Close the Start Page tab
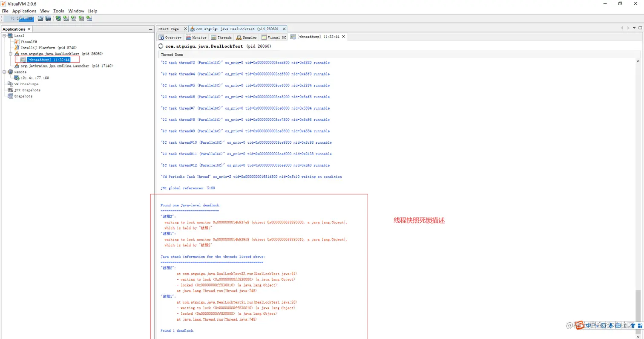The width and height of the screenshot is (644, 339). 185,29
